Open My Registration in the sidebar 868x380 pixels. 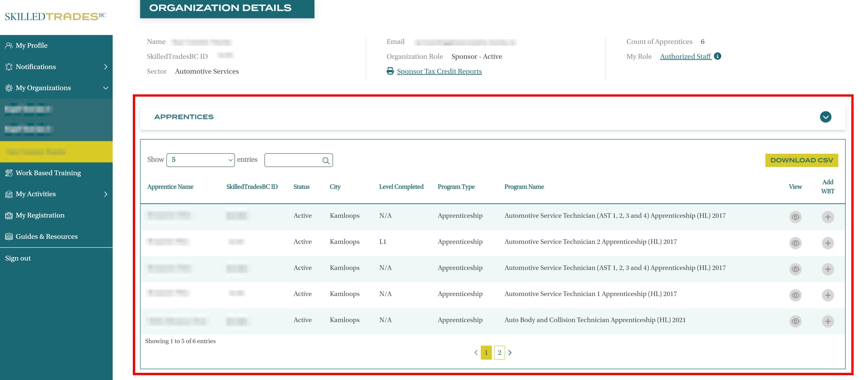coord(40,215)
